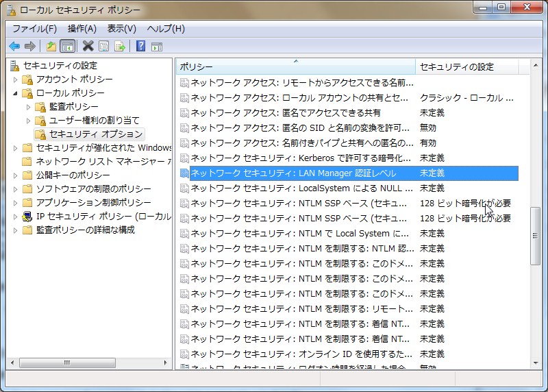
Task: Click icon beside Kerberos で許可する暗号化 policy
Action: pos(184,158)
